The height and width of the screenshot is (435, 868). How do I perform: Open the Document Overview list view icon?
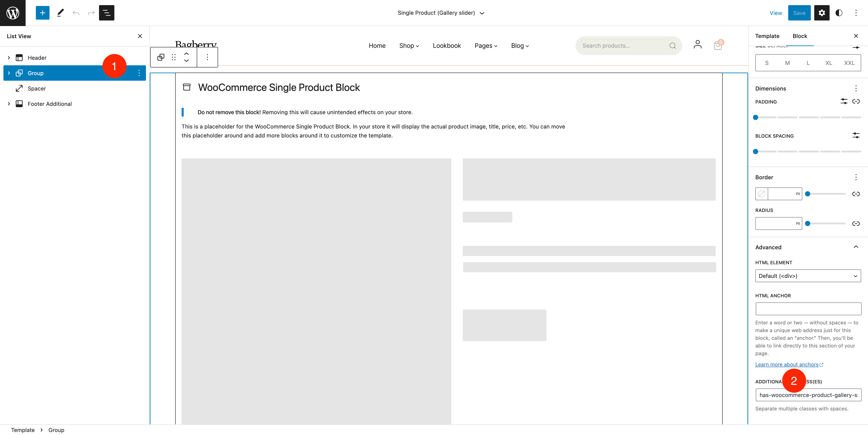(x=106, y=13)
